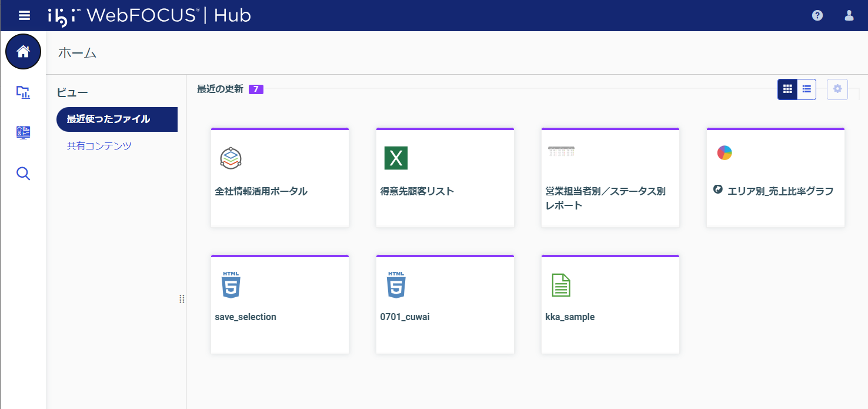Open the 全社情報活用ポータル item
The image size is (868, 409).
[x=279, y=177]
